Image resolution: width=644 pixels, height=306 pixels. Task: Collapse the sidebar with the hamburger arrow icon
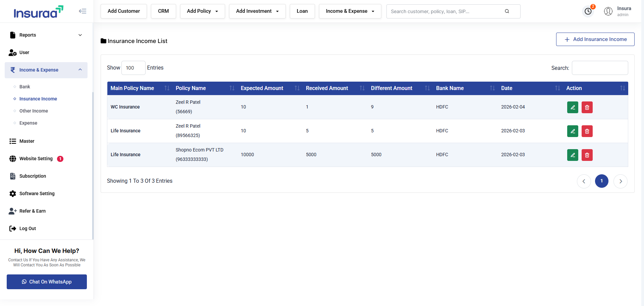[x=83, y=11]
